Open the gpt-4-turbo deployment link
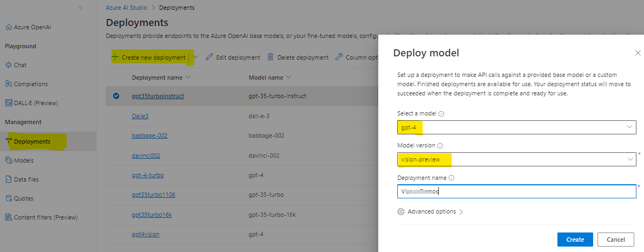The height and width of the screenshot is (252, 644). [x=148, y=175]
